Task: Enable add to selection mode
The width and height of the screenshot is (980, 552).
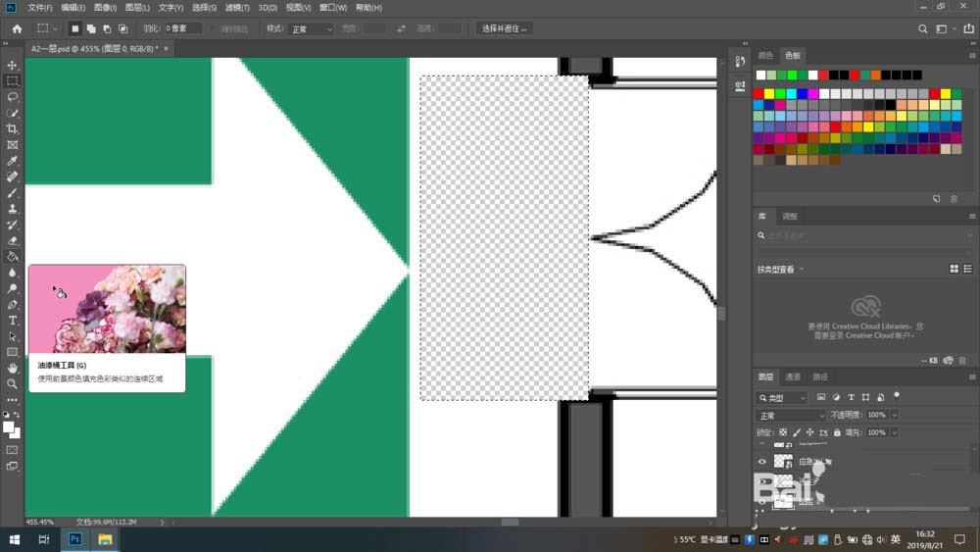Action: coord(91,28)
